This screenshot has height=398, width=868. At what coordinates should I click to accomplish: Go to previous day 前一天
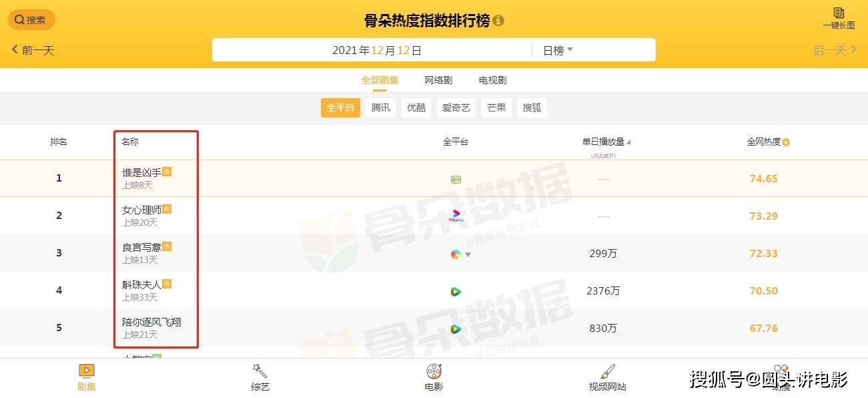[33, 50]
